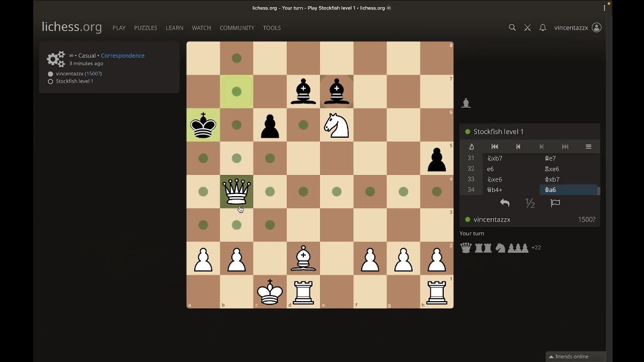The image size is (644, 362).
Task: Select move Be7 in move list
Action: pos(569,158)
